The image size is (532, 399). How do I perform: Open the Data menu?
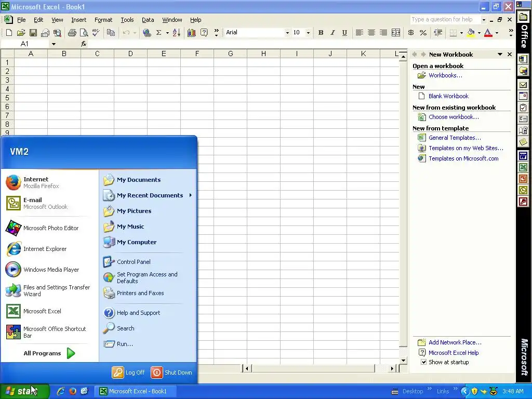148,20
